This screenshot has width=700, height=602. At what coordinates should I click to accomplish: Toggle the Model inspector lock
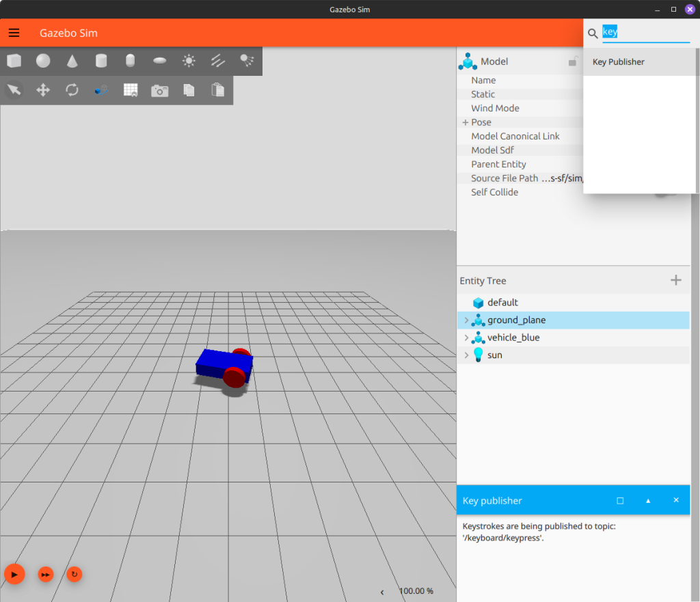pos(573,62)
